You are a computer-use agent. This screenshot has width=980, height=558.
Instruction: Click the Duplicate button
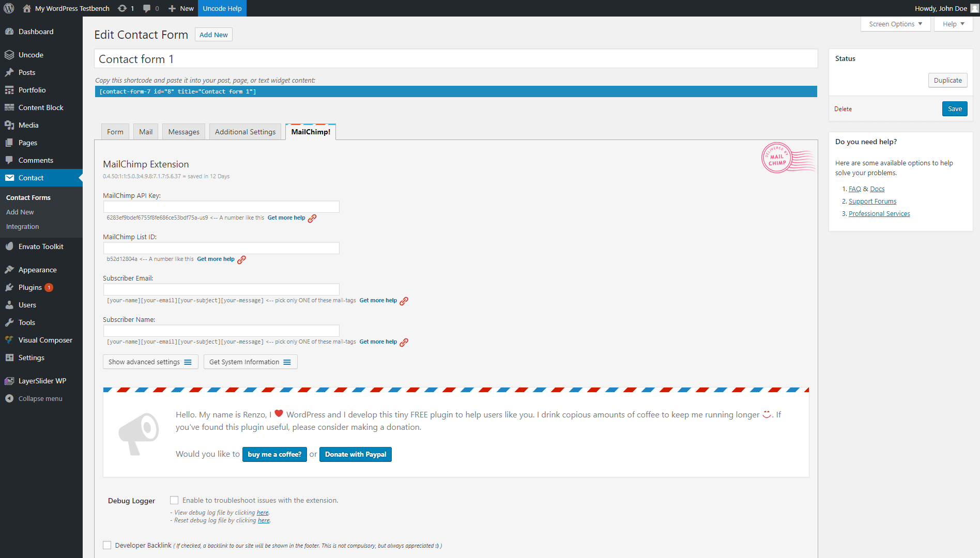(x=947, y=80)
